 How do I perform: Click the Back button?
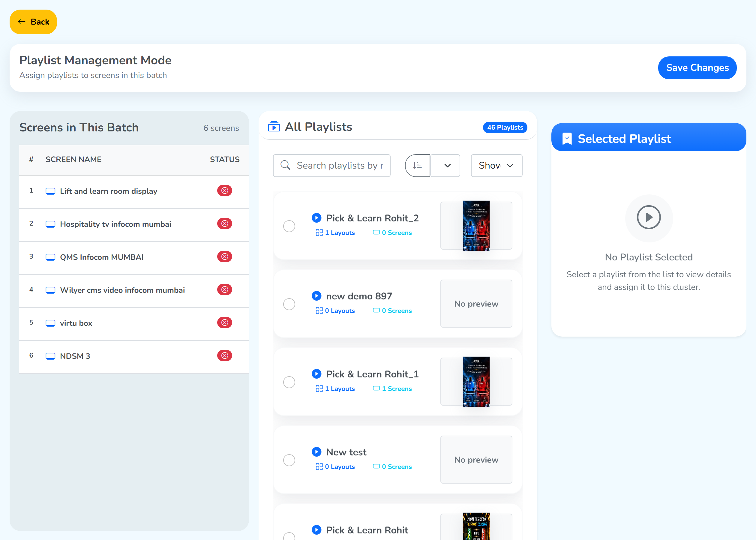pos(33,22)
